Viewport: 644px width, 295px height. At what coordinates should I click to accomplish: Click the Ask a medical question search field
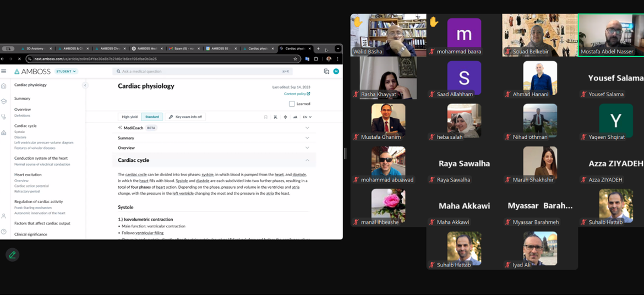tap(203, 72)
